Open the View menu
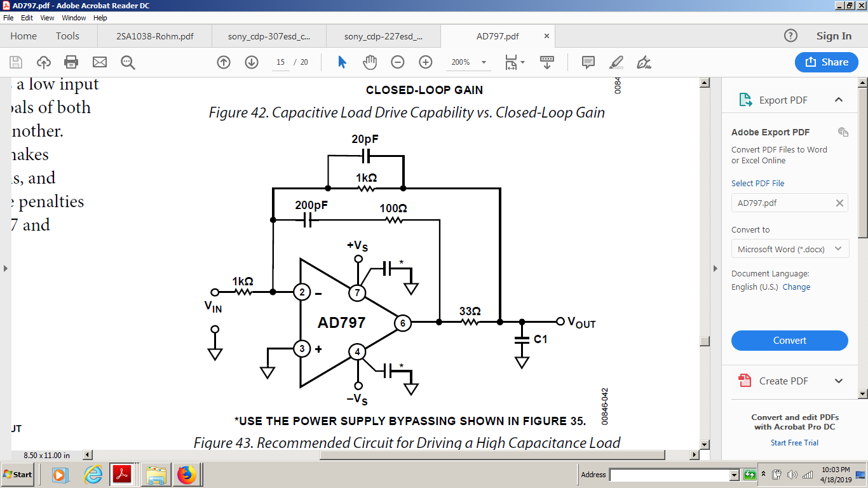This screenshot has width=868, height=488. coord(48,18)
